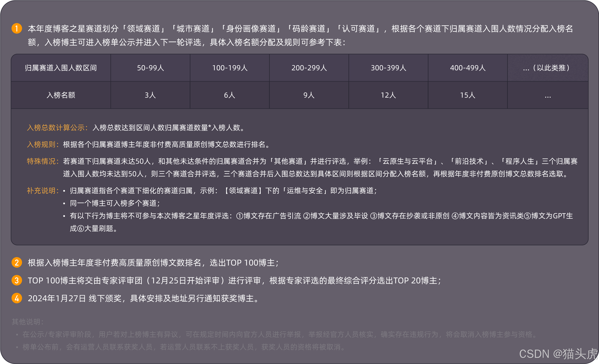Click the …(以此类推) header cell
This screenshot has height=364, width=599.
[547, 68]
